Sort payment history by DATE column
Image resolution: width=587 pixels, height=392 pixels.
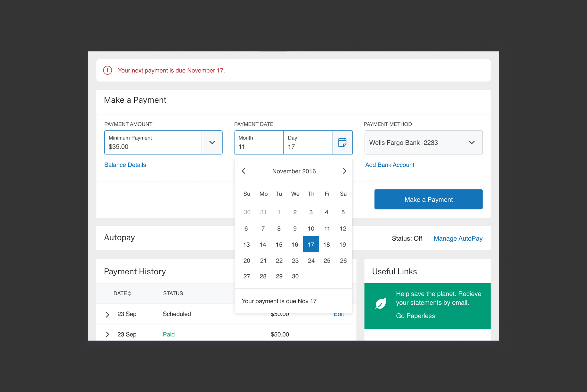point(122,293)
